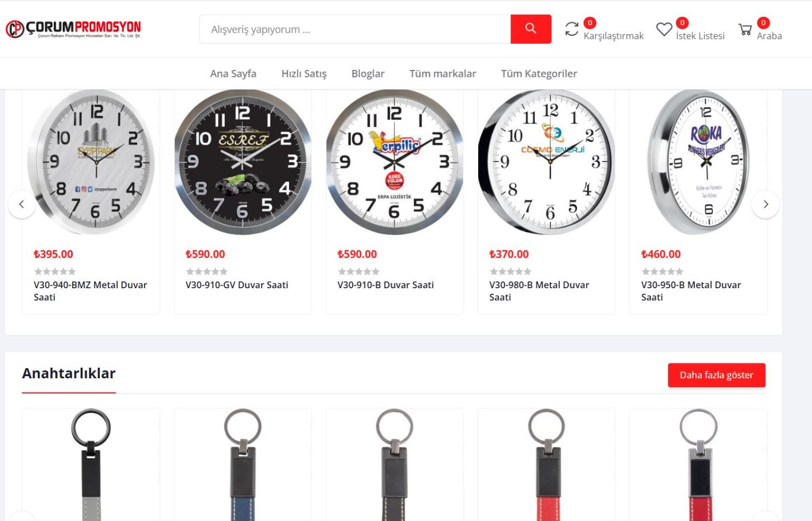Open the Tüm Kategoriler menu
This screenshot has width=812, height=521.
(539, 74)
